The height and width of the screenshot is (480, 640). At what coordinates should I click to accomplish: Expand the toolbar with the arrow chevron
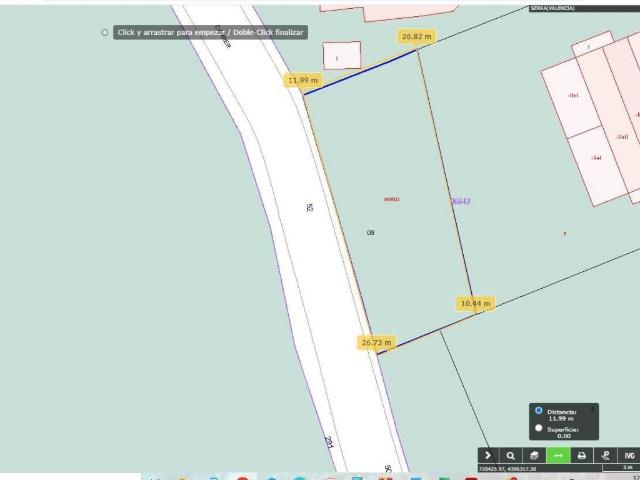pyautogui.click(x=488, y=456)
